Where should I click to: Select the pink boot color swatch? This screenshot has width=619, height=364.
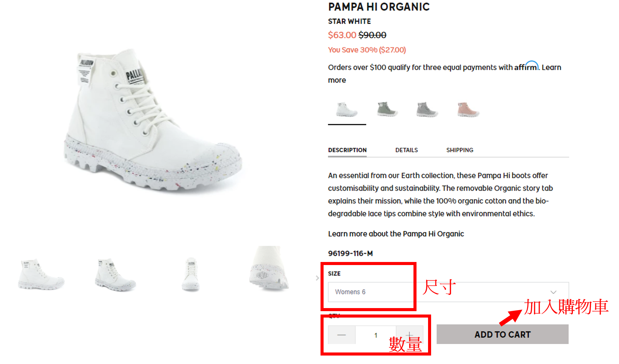(x=468, y=109)
